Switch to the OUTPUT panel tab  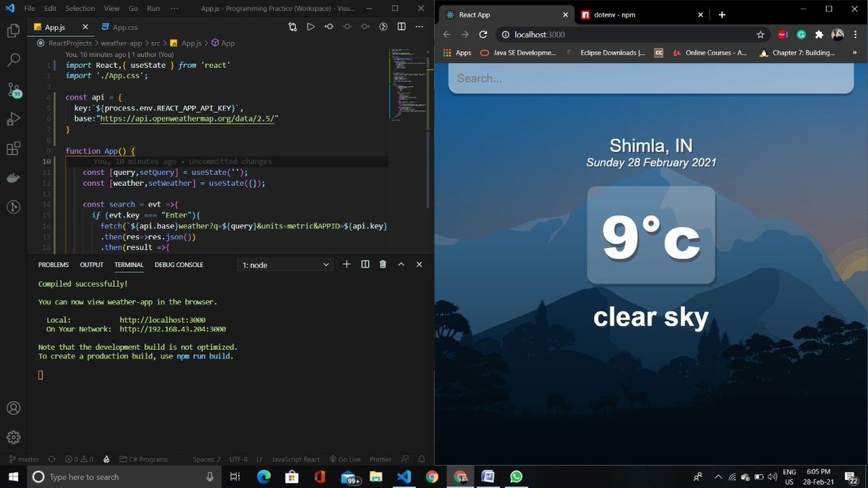[x=92, y=265]
